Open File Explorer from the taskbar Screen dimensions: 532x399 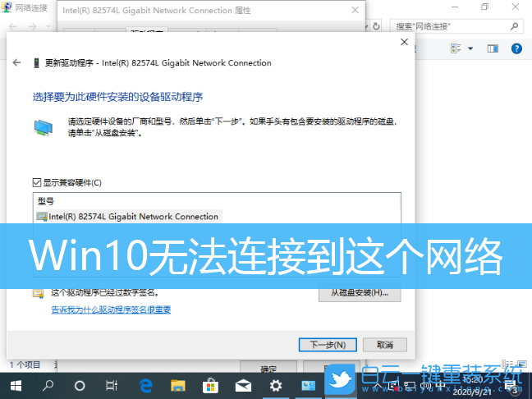(178, 386)
